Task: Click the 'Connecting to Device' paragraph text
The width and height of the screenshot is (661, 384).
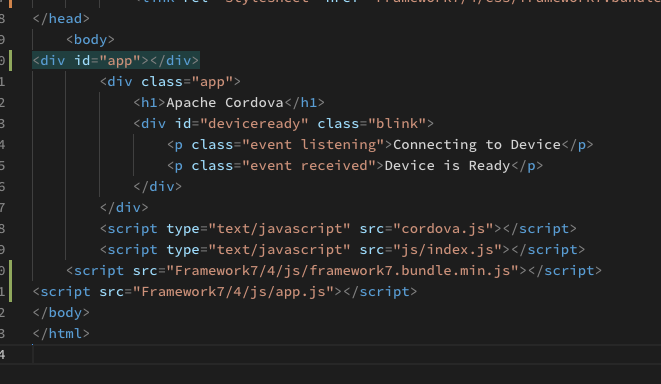Action: click(x=477, y=145)
